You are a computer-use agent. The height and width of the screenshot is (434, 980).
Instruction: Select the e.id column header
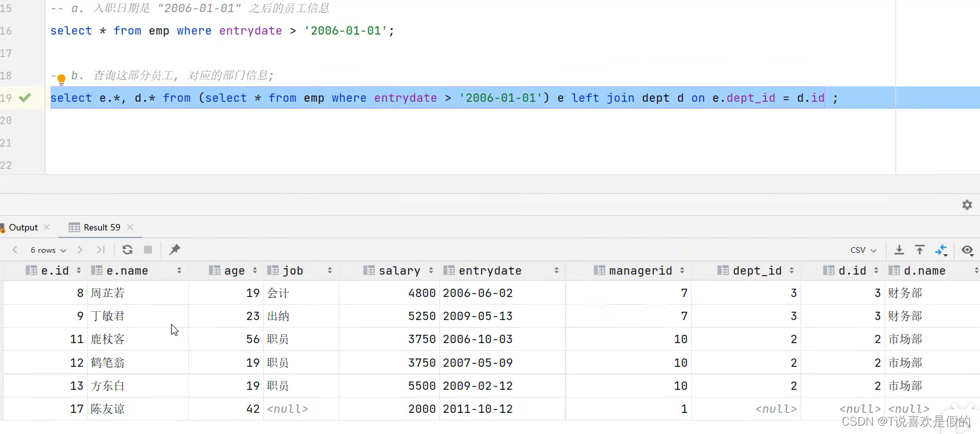point(46,271)
